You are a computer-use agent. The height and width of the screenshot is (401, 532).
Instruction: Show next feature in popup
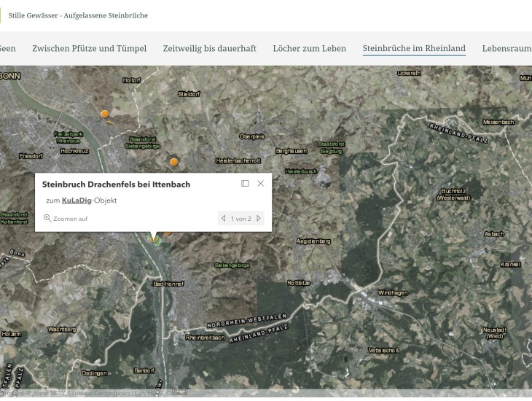point(259,219)
